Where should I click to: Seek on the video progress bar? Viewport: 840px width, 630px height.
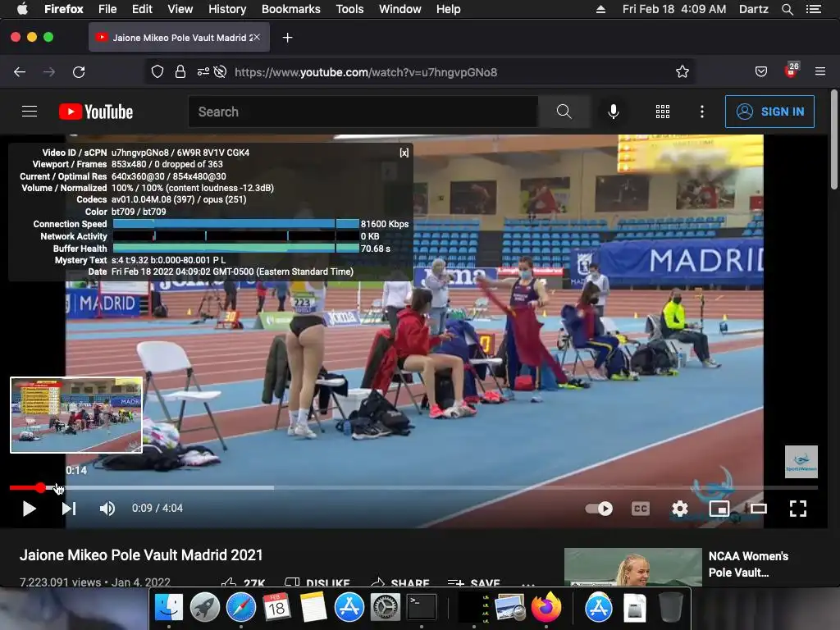(x=413, y=487)
